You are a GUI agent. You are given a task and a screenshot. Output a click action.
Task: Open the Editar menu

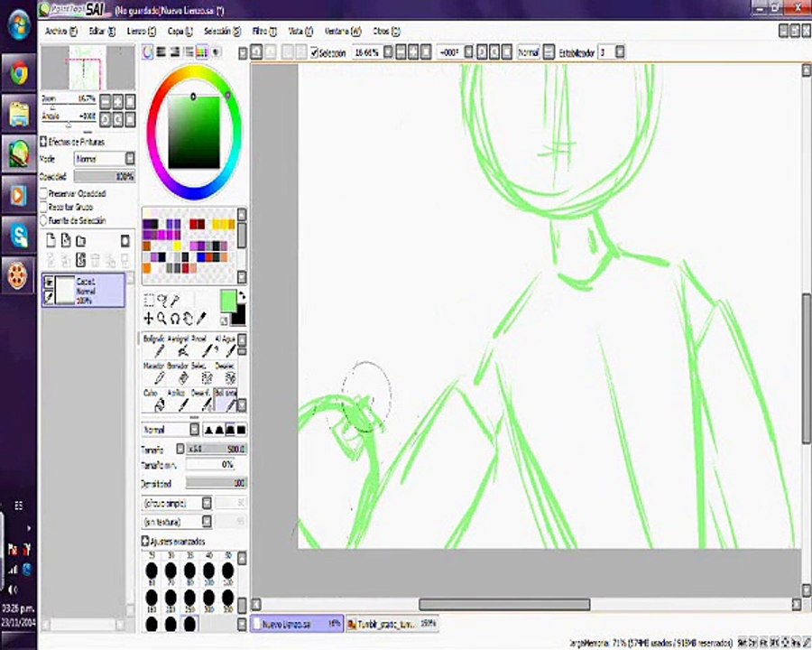pos(102,31)
